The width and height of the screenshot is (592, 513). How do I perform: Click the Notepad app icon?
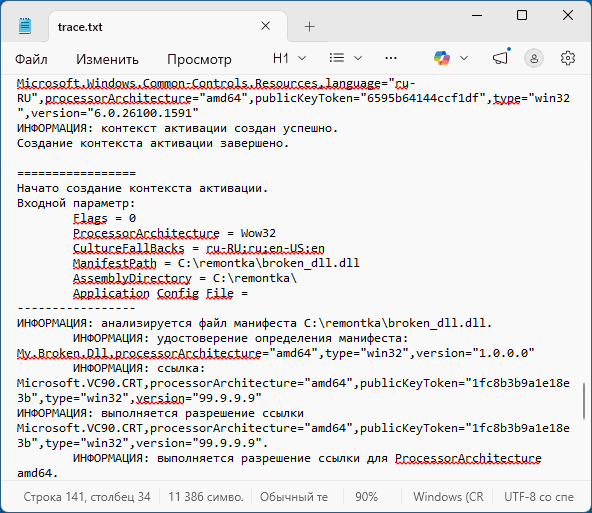(x=25, y=26)
